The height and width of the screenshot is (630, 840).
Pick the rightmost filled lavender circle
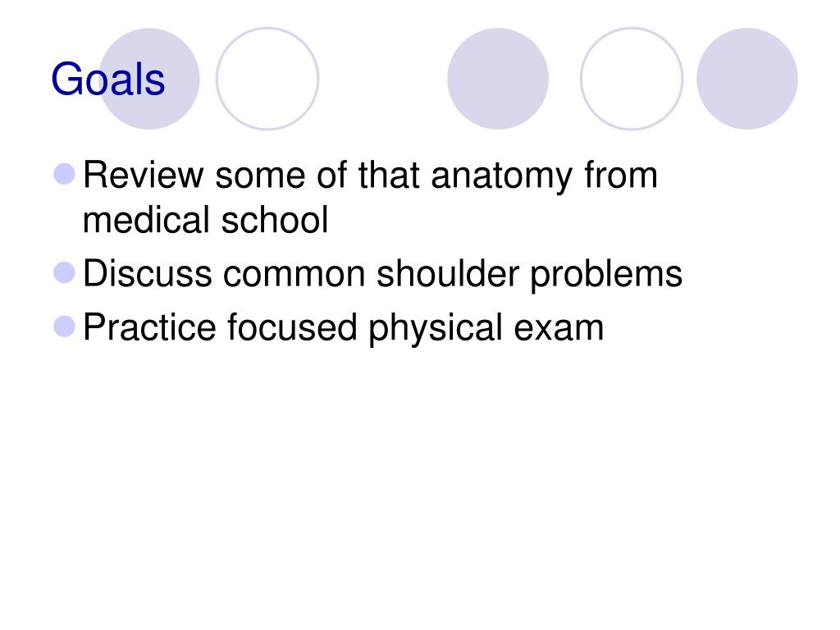point(747,79)
